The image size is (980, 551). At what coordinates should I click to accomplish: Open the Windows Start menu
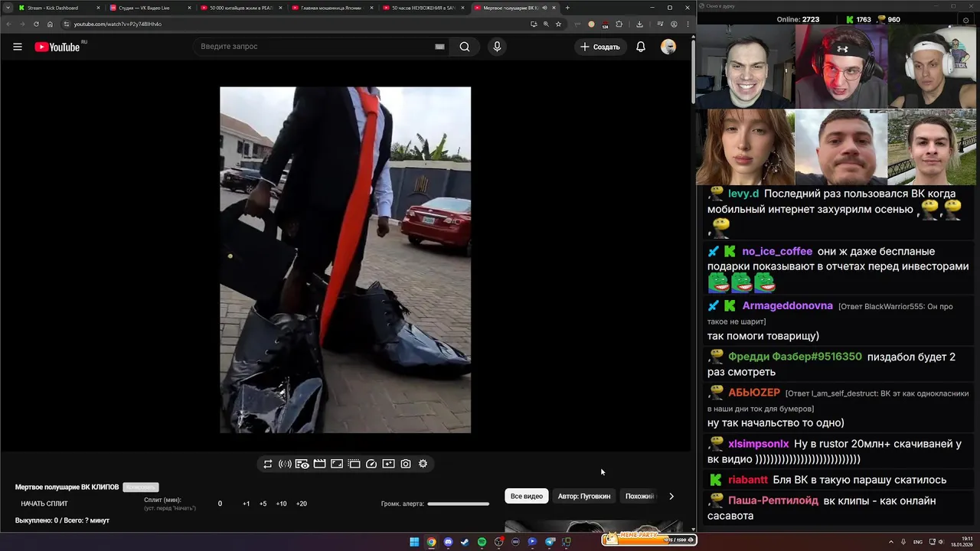[x=414, y=542]
